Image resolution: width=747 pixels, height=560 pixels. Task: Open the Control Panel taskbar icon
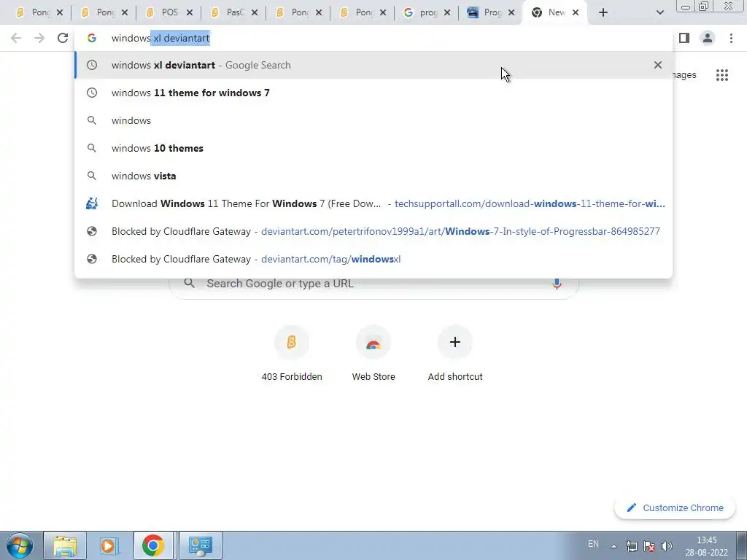click(200, 545)
